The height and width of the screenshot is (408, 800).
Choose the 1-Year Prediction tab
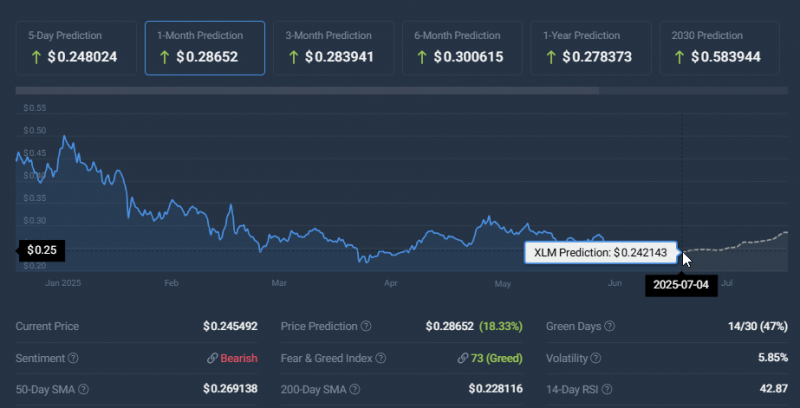click(x=591, y=47)
